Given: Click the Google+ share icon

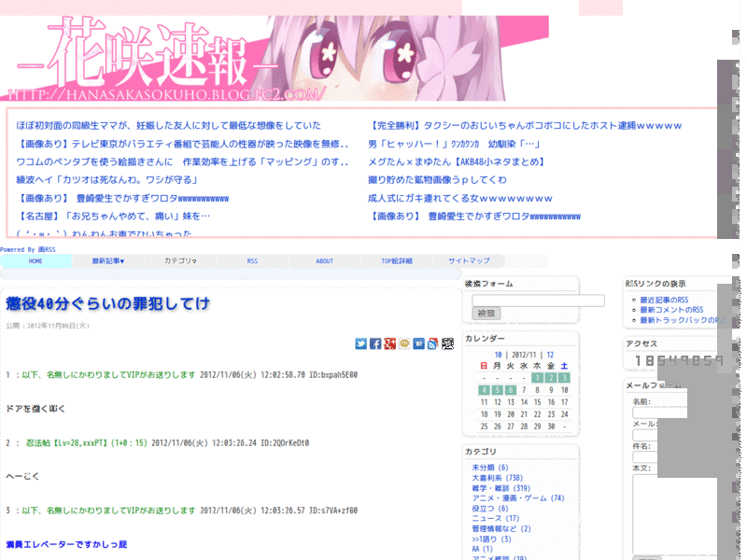Looking at the screenshot, I should 388,343.
